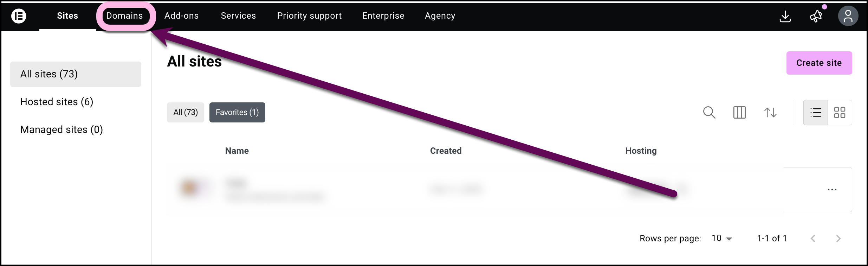This screenshot has height=266, width=868.
Task: Open the search icon above the sites table
Action: tap(709, 113)
